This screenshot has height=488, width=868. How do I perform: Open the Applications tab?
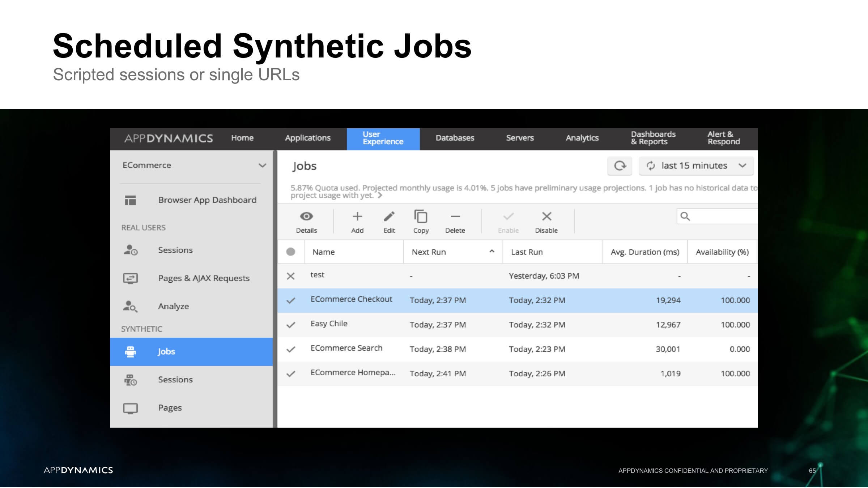(x=308, y=138)
